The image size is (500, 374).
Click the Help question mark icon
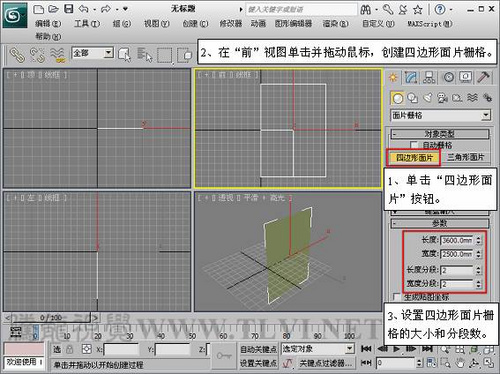[440, 10]
